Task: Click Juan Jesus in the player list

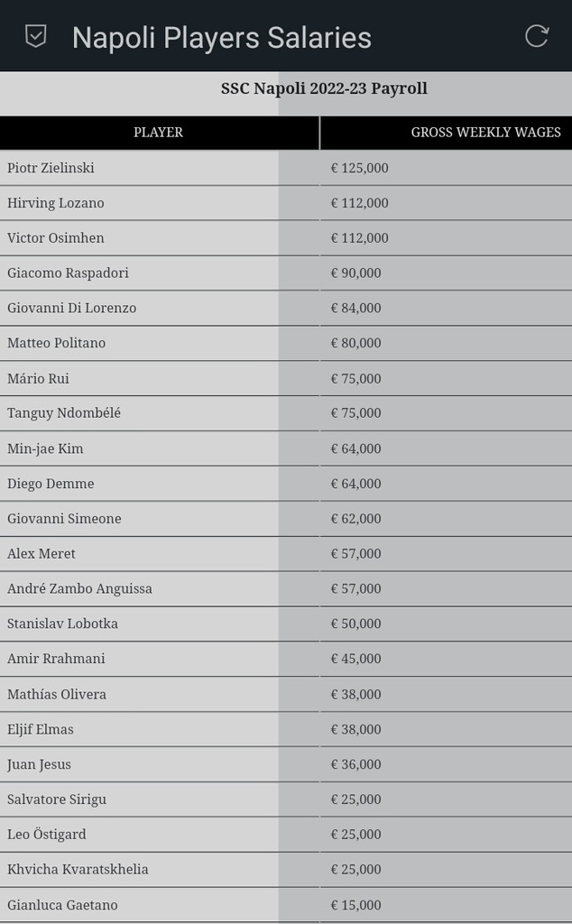Action: click(x=39, y=764)
